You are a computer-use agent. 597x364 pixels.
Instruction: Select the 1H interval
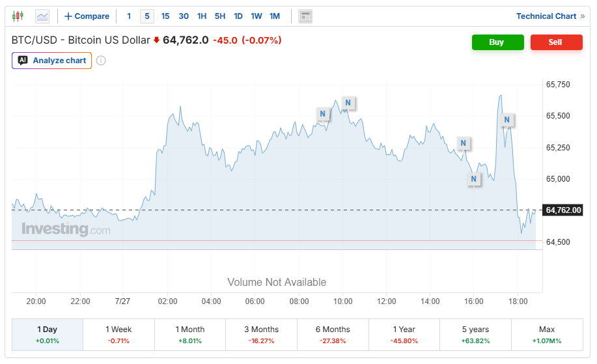(x=202, y=16)
